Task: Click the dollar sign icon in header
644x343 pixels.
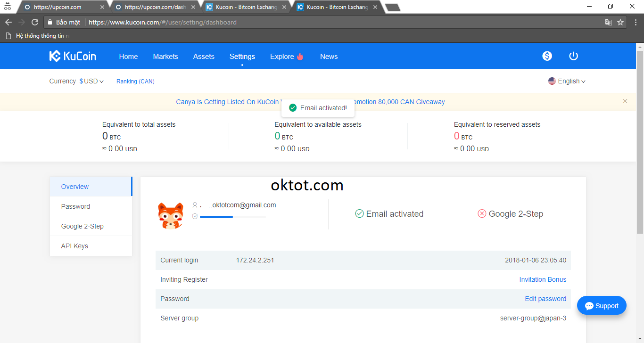Action: pyautogui.click(x=547, y=56)
